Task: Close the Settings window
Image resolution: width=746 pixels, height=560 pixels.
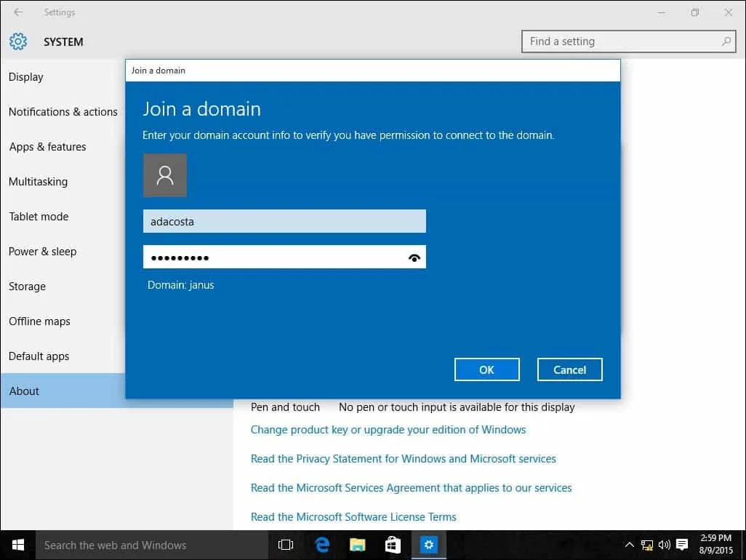Action: (729, 12)
